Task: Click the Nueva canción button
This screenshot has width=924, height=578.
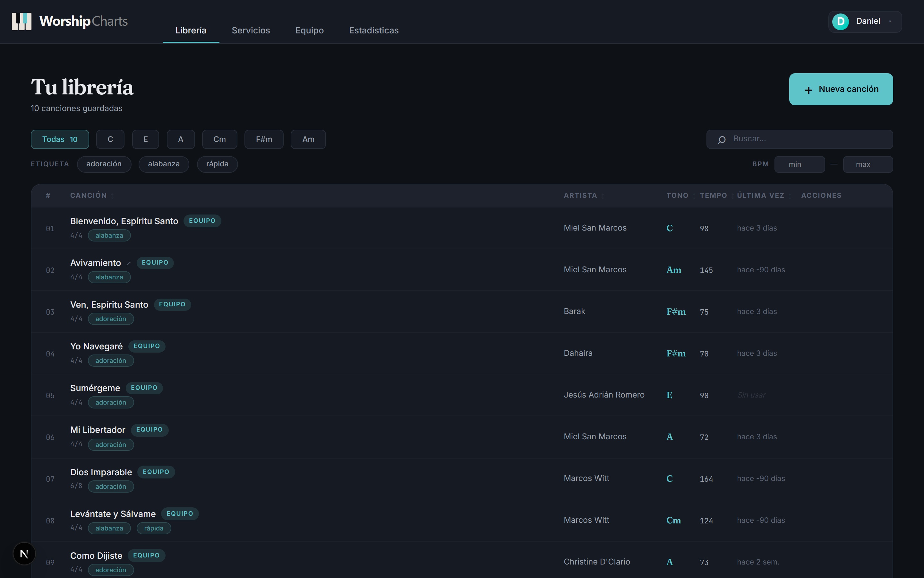Action: (841, 89)
